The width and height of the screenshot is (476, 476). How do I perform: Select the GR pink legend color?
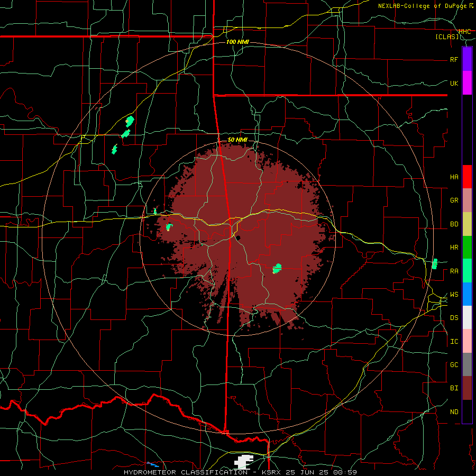pyautogui.click(x=467, y=200)
